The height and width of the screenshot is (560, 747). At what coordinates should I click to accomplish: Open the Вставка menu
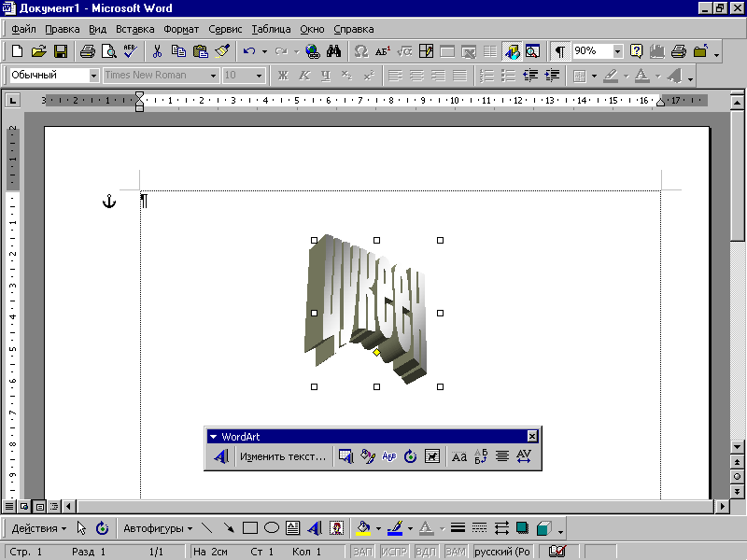pyautogui.click(x=135, y=29)
